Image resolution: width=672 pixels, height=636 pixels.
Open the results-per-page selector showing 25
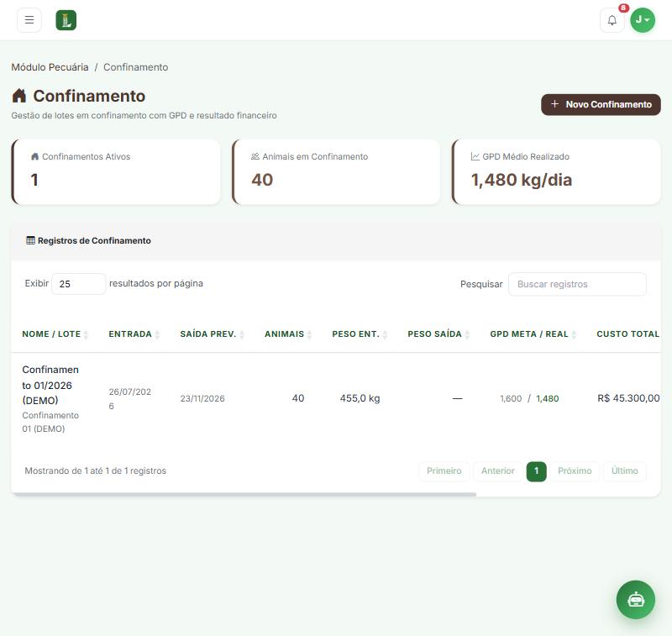pyautogui.click(x=78, y=284)
